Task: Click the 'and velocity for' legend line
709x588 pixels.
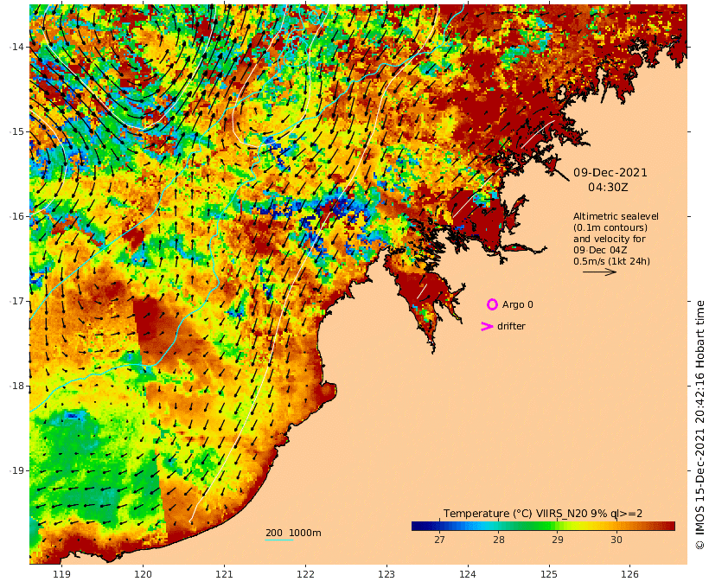Action: pyautogui.click(x=609, y=239)
